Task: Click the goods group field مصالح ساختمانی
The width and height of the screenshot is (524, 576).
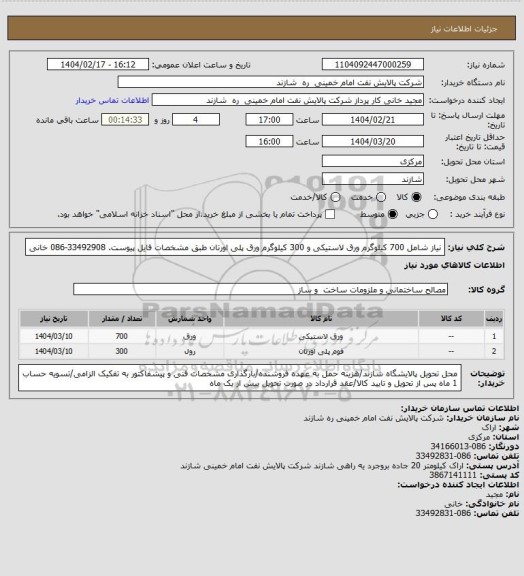Action: [x=260, y=289]
